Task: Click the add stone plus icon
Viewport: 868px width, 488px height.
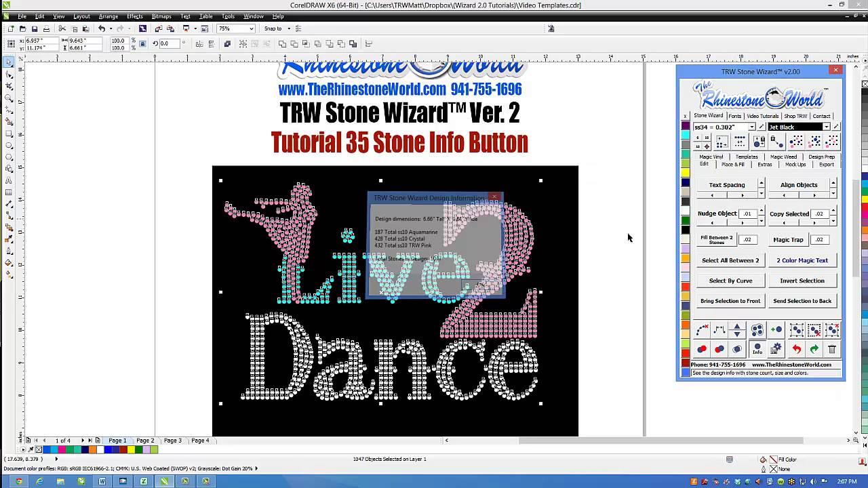Action: pyautogui.click(x=776, y=330)
